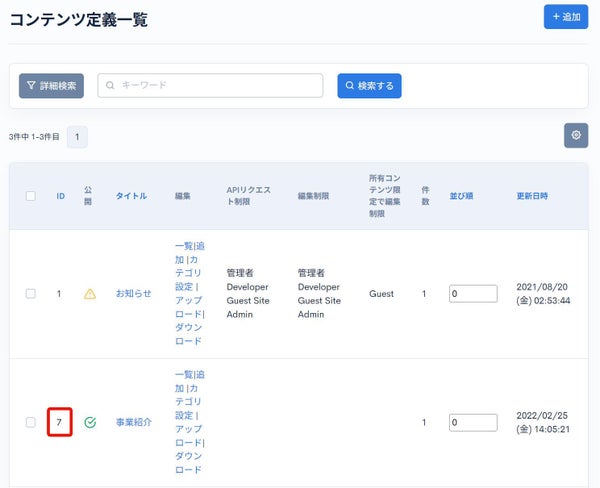Click the 件数 column header
Screen dimensions: 600x488
coord(425,196)
